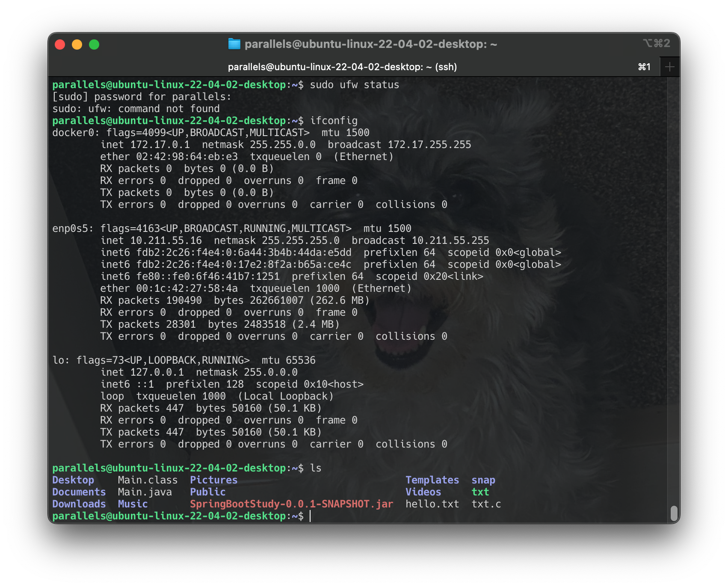Viewport: 728px width, 587px height.
Task: Click 'Downloads' directory in ls output
Action: (x=79, y=504)
